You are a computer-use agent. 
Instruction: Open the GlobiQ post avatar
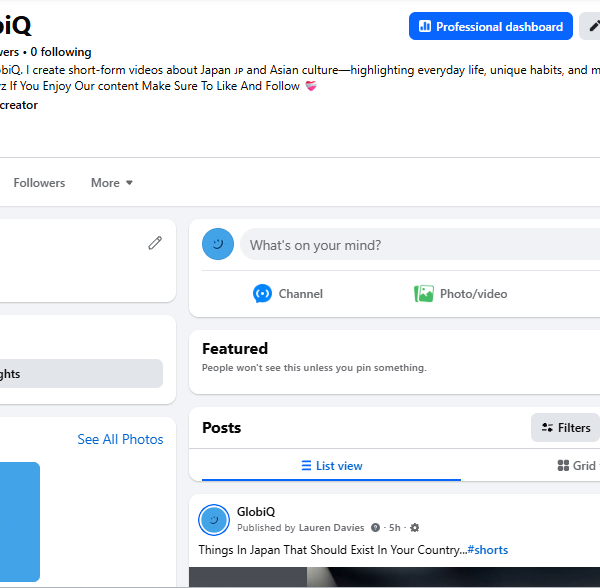tap(214, 520)
